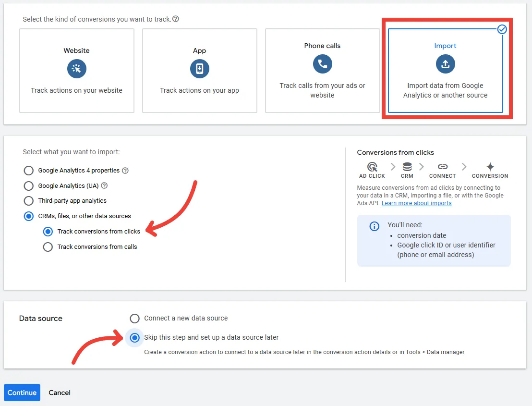Choose Track conversions from calls radio
Viewport: 532px width, 406px height.
(48, 247)
